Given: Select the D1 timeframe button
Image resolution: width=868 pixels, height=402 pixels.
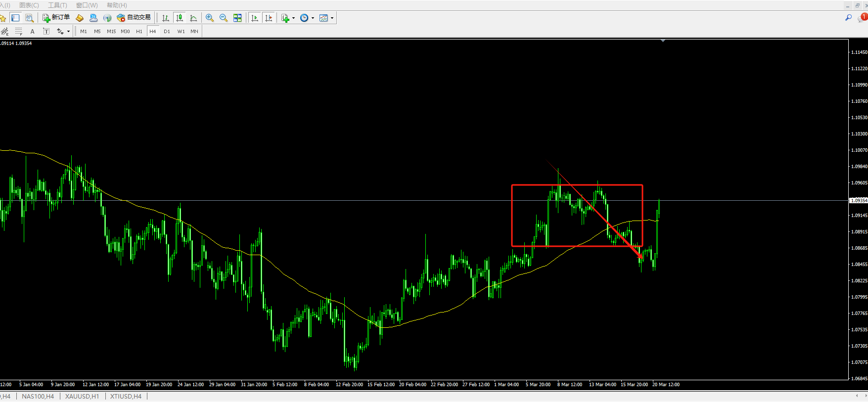Looking at the screenshot, I should [167, 32].
